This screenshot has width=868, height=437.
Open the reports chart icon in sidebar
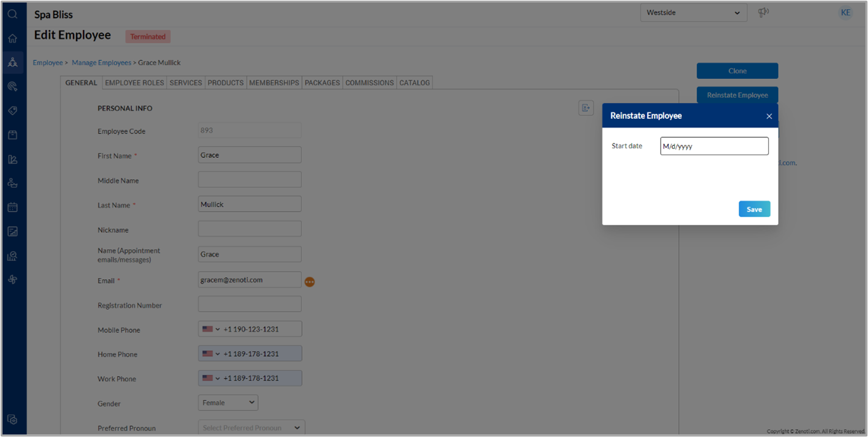[13, 232]
